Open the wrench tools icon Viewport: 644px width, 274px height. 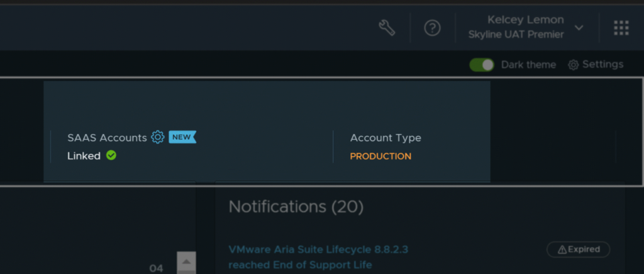(x=387, y=28)
